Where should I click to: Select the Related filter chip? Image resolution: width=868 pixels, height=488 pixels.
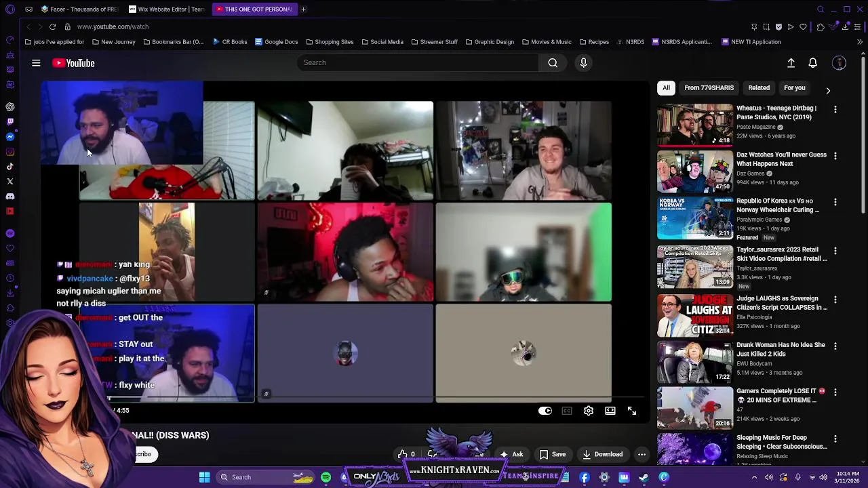point(759,88)
